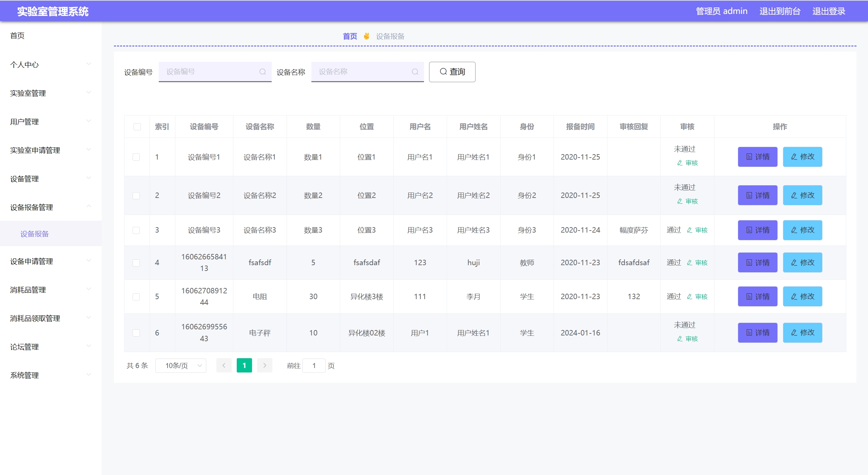Click search icon in 设备名称 field

click(x=415, y=72)
